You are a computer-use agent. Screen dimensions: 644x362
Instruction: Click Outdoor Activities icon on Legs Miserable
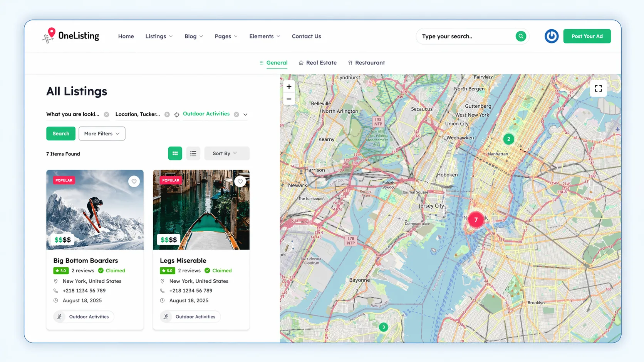click(166, 317)
